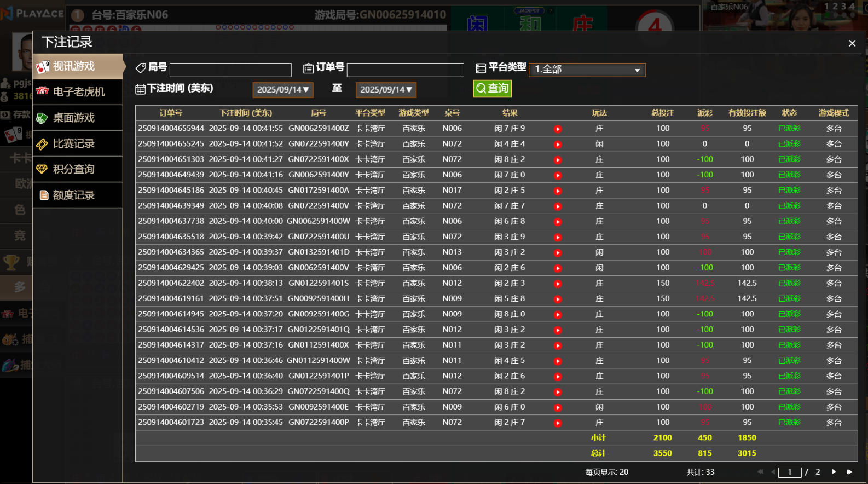Screen dimensions: 868x484
Task: Open the 比赛记录 tab
Action: click(x=78, y=143)
